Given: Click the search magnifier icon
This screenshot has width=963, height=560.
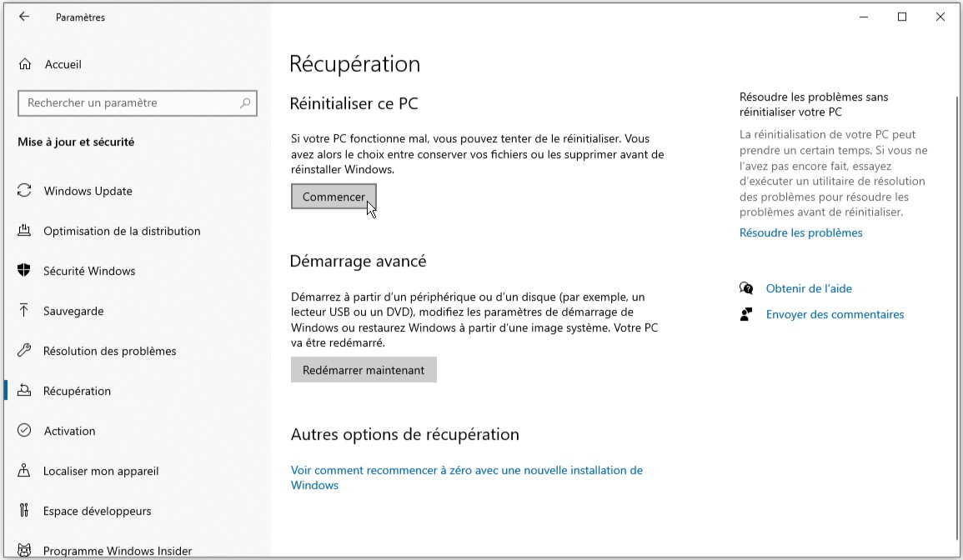Looking at the screenshot, I should click(245, 103).
